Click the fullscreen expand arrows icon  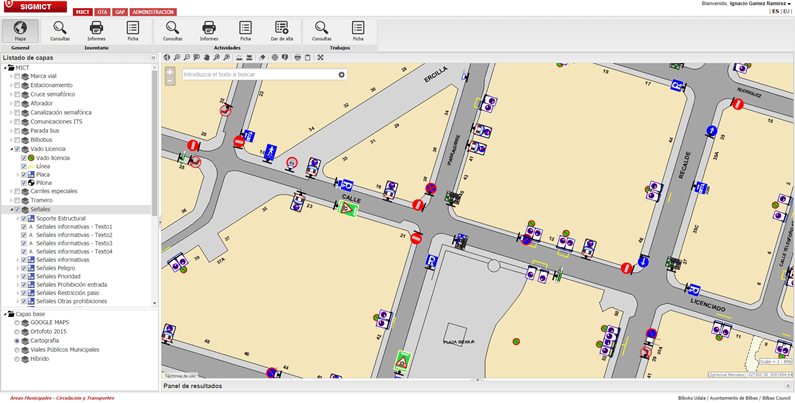tap(320, 57)
